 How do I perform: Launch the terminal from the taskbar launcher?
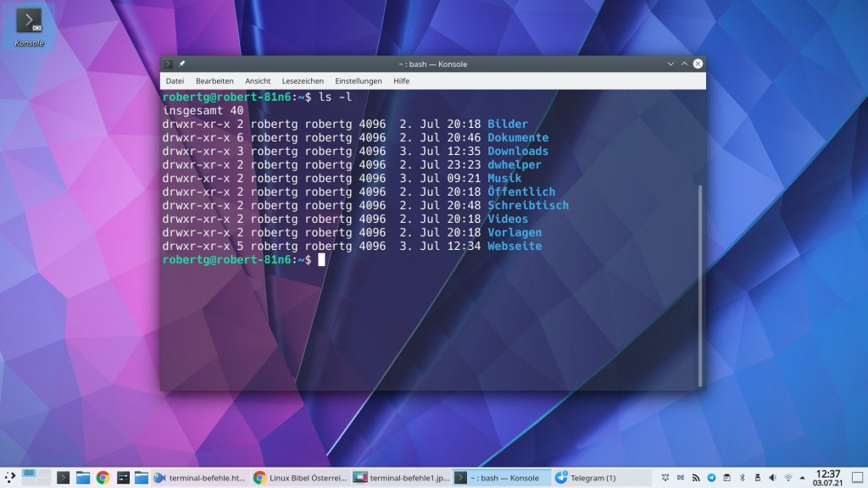tap(63, 478)
